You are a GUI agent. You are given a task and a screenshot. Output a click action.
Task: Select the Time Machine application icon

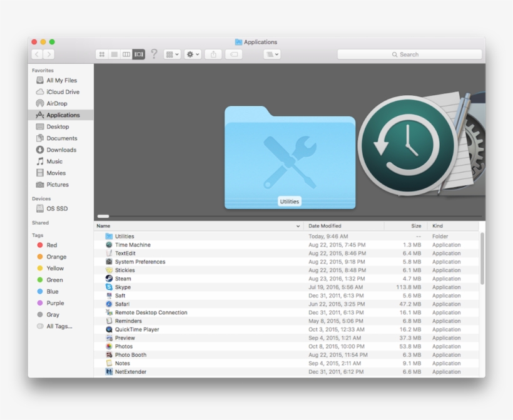132,244
